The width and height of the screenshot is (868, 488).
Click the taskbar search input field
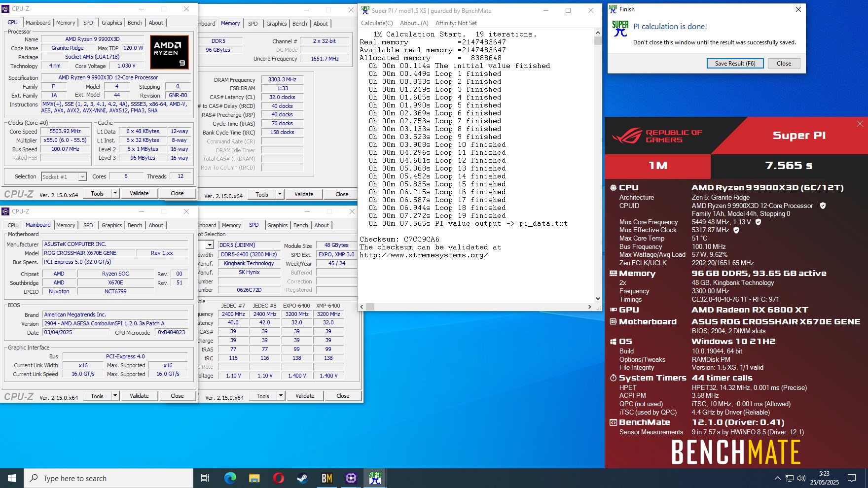coord(108,478)
